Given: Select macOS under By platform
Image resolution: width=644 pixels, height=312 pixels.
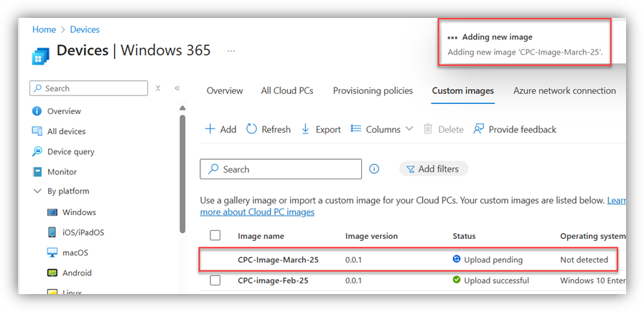Looking at the screenshot, I should pyautogui.click(x=75, y=253).
